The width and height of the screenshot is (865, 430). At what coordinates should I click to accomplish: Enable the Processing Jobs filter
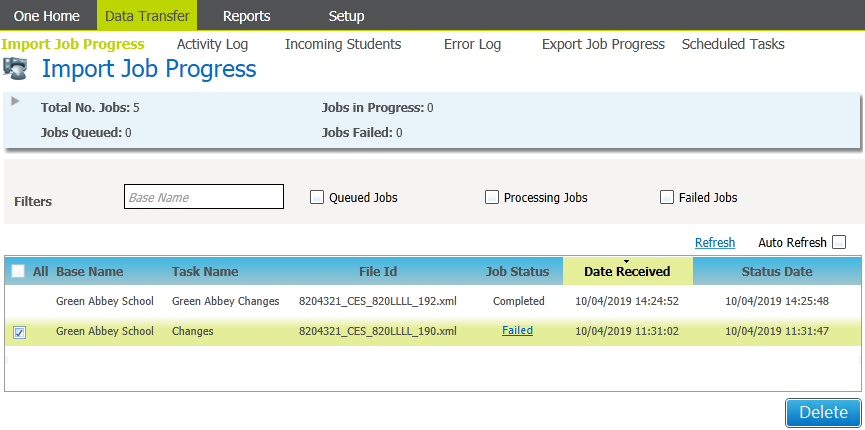tap(492, 197)
